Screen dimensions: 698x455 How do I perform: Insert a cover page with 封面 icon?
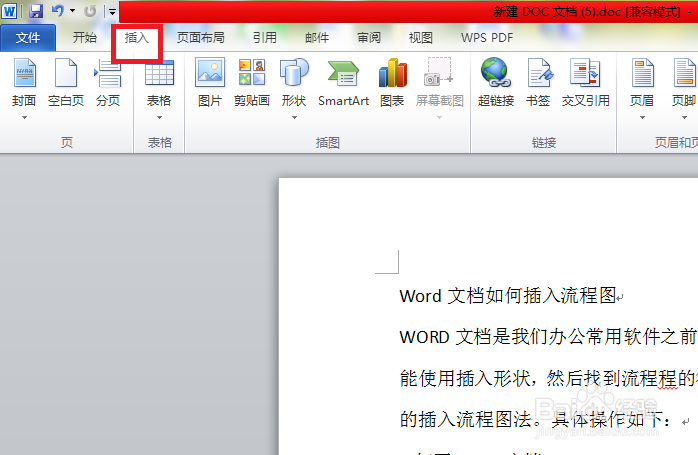click(24, 73)
